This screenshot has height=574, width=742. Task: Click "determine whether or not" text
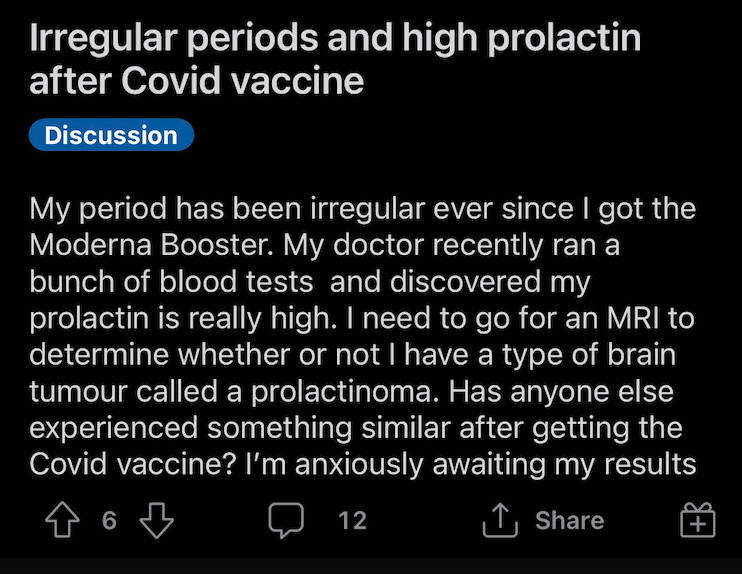click(x=204, y=354)
